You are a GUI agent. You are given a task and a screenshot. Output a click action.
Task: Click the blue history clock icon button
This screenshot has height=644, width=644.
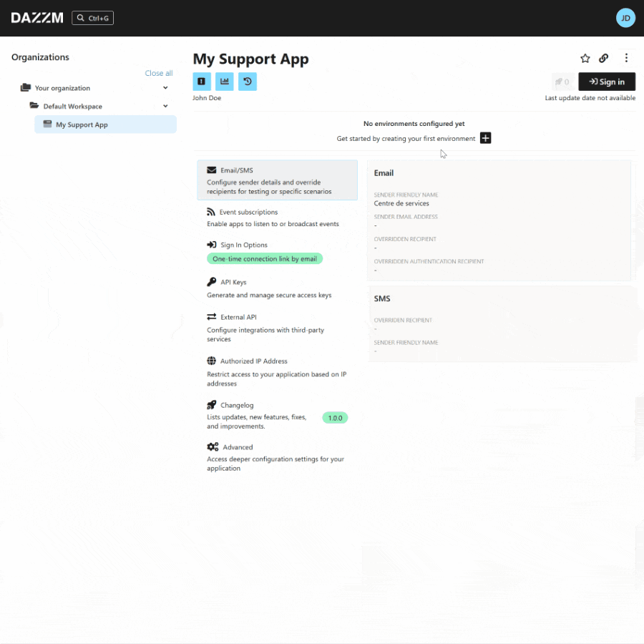(248, 82)
